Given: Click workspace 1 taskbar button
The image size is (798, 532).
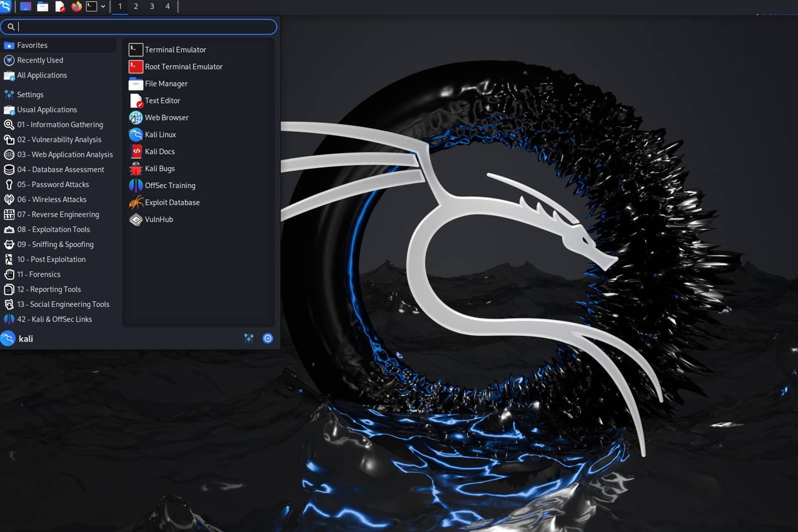Looking at the screenshot, I should [119, 6].
